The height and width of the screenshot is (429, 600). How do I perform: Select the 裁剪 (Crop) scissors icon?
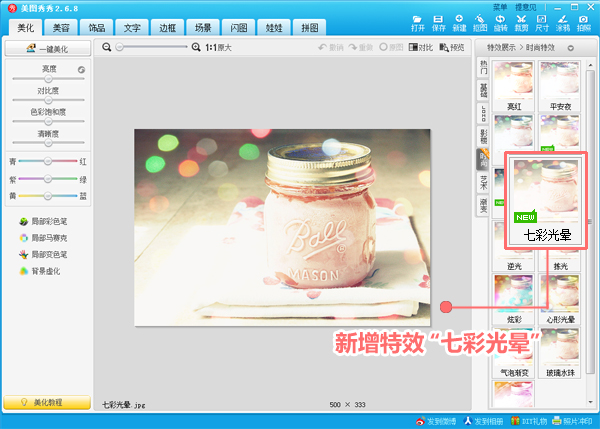coord(521,21)
